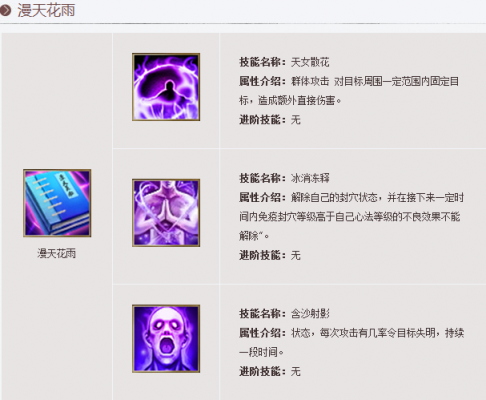
Task: Click the 每次攻击有几率令目标失明 description text
Action: point(378,333)
